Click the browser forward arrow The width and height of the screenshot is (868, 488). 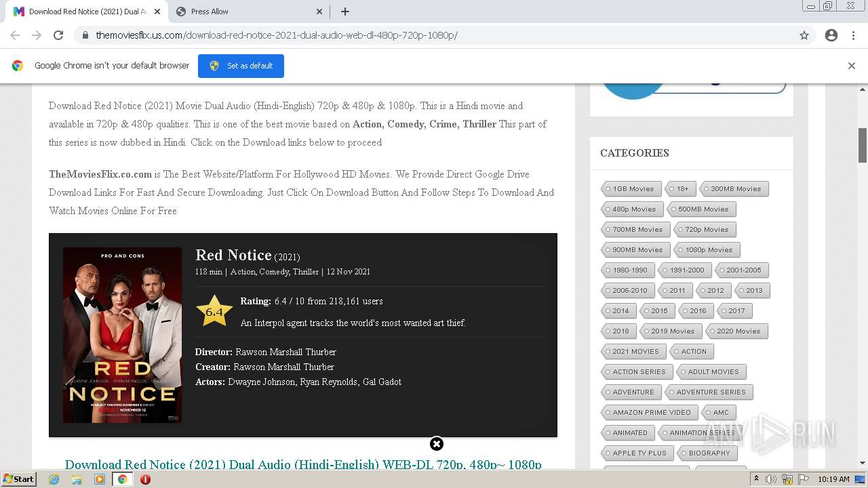[x=37, y=35]
